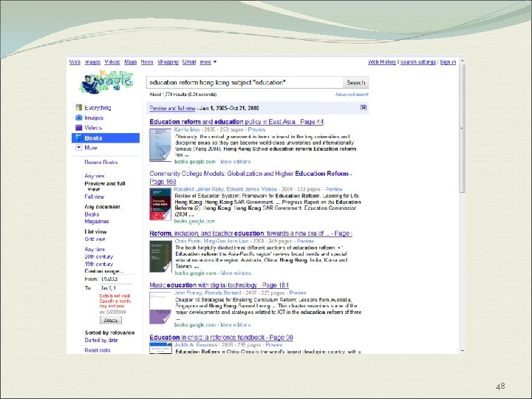Image resolution: width=532 pixels, height=399 pixels.
Task: Select the Everything label in sidebar
Action: point(98,108)
